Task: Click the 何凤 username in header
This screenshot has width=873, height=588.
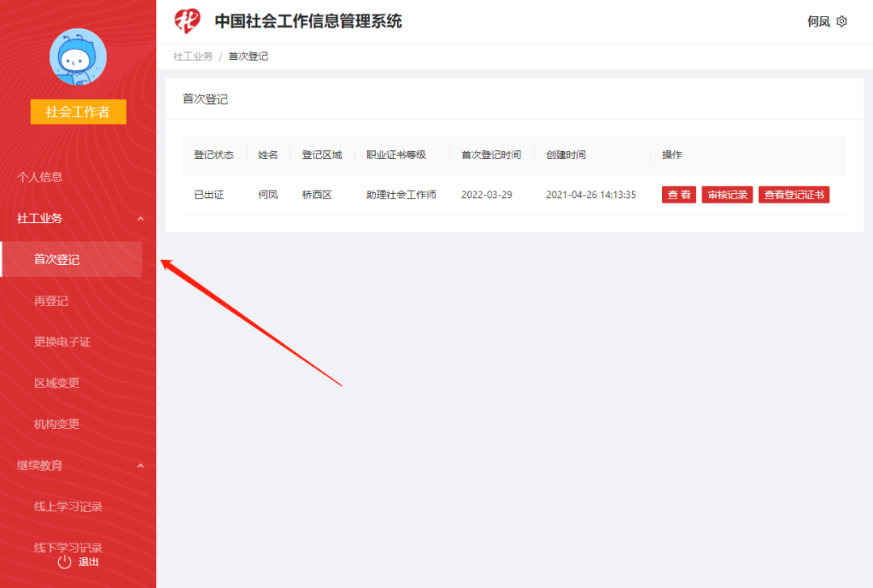Action: [818, 21]
